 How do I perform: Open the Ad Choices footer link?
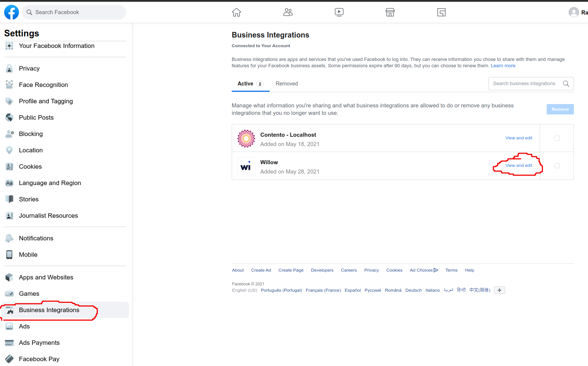424,270
